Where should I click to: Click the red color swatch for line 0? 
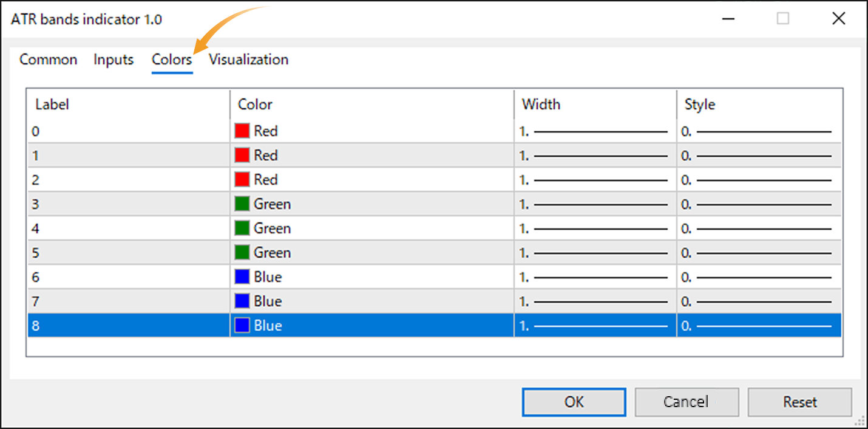[242, 130]
